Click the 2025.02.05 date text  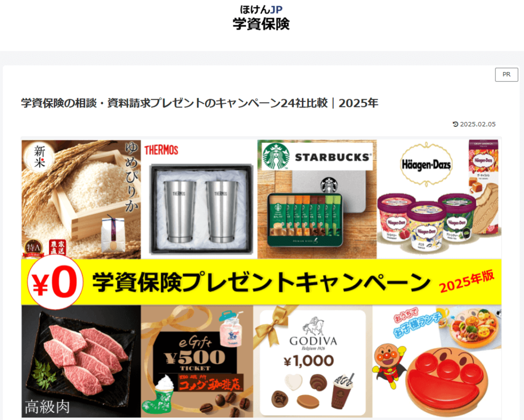tap(477, 124)
